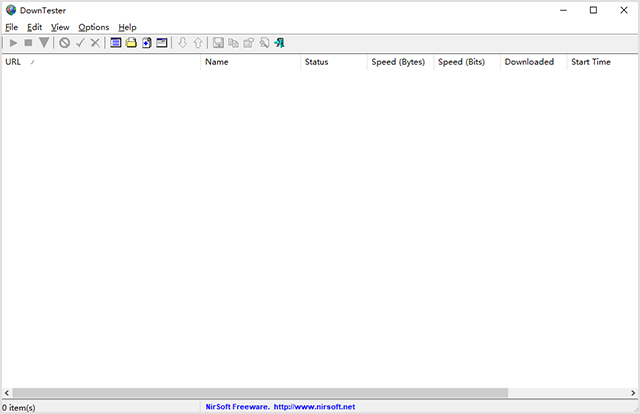Open the File menu
The height and width of the screenshot is (414, 640).
tap(11, 27)
